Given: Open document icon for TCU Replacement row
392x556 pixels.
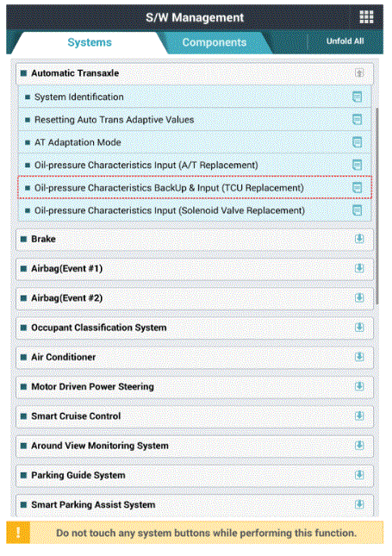Looking at the screenshot, I should (x=358, y=188).
